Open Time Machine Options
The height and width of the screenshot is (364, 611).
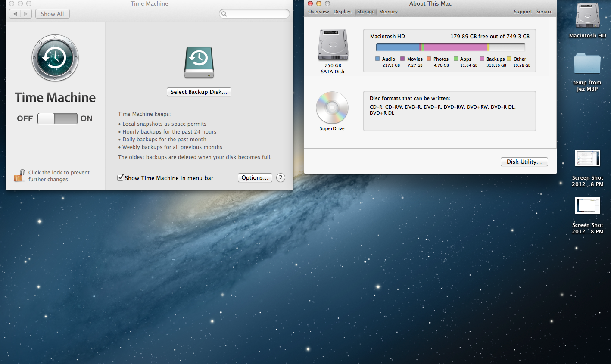pos(255,177)
